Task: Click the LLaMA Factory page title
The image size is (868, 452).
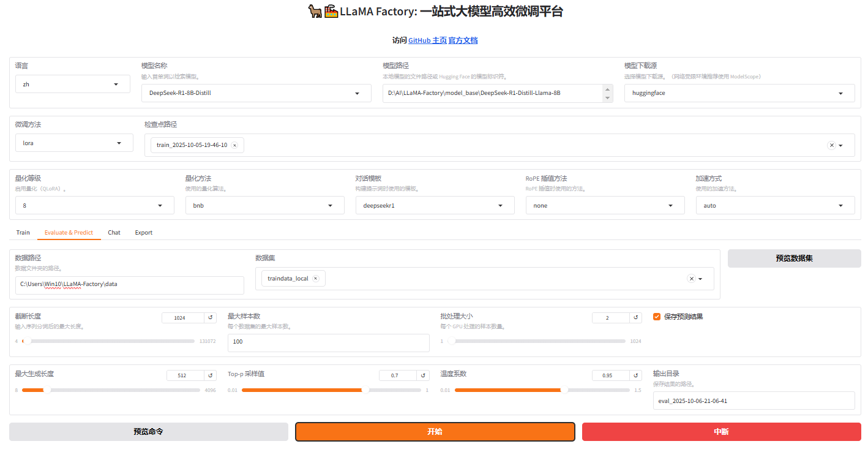Action: 435,11
